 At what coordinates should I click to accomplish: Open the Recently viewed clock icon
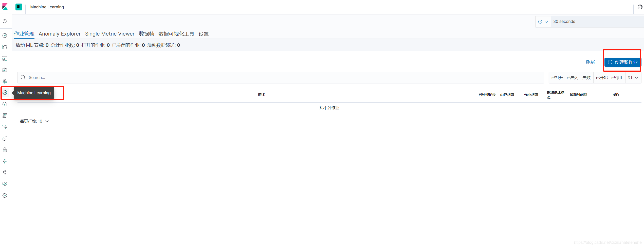tap(5, 21)
